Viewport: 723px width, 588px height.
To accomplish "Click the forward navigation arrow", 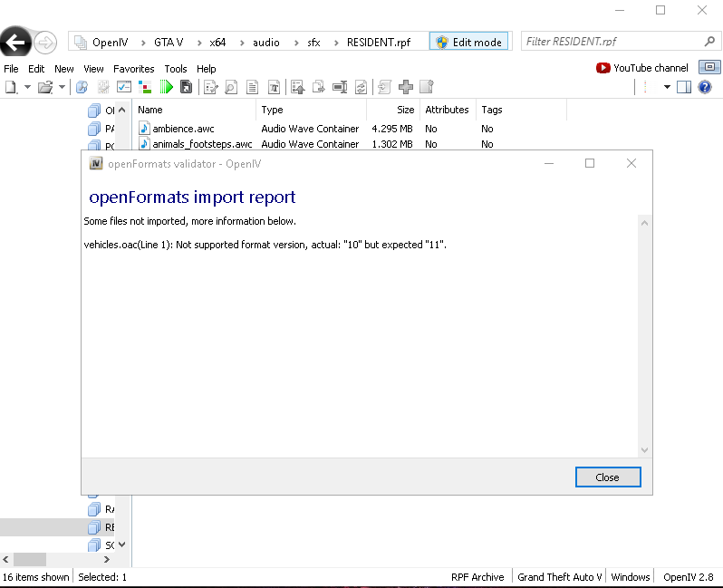I will [45, 43].
